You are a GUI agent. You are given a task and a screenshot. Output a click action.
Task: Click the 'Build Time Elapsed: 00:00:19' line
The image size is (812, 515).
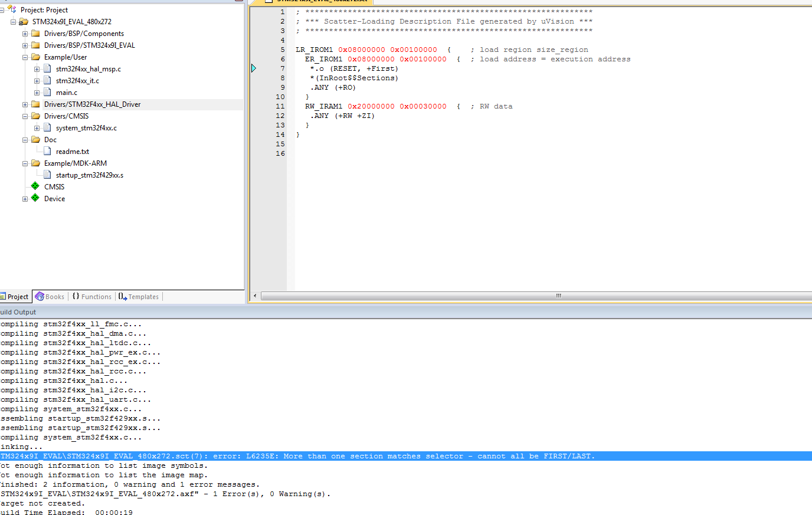point(66,511)
